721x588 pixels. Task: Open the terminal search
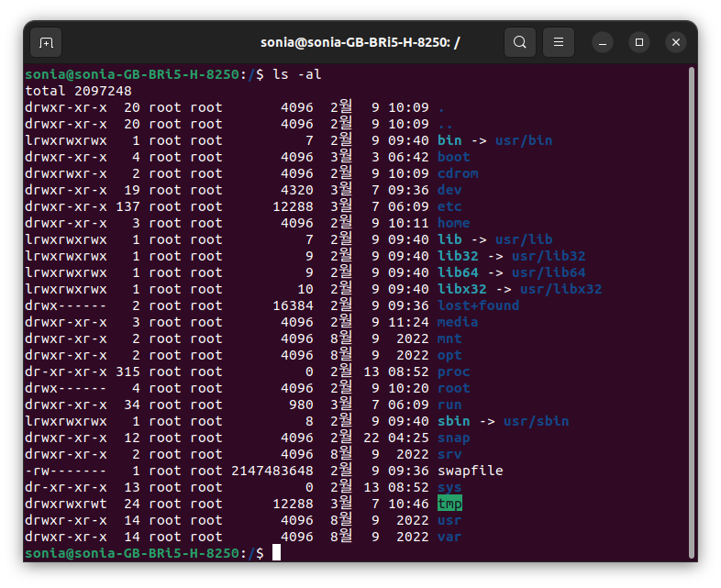point(520,42)
